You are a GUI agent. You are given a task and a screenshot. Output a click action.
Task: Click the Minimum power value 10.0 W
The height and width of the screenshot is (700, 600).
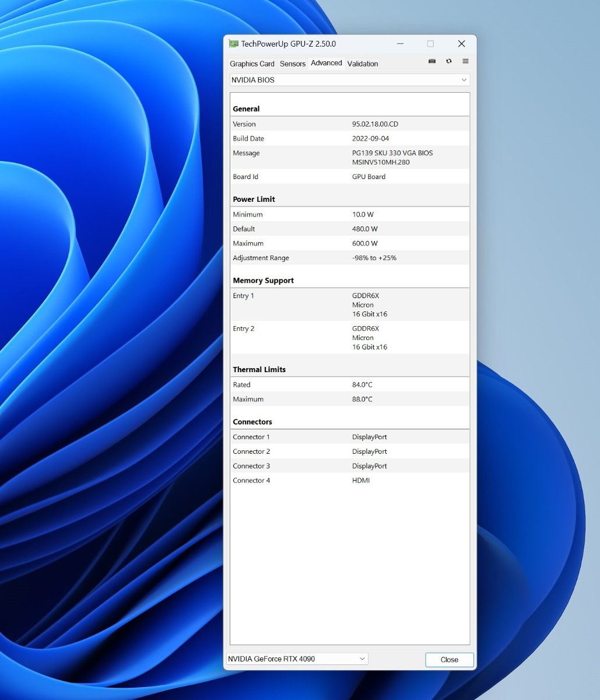point(363,215)
